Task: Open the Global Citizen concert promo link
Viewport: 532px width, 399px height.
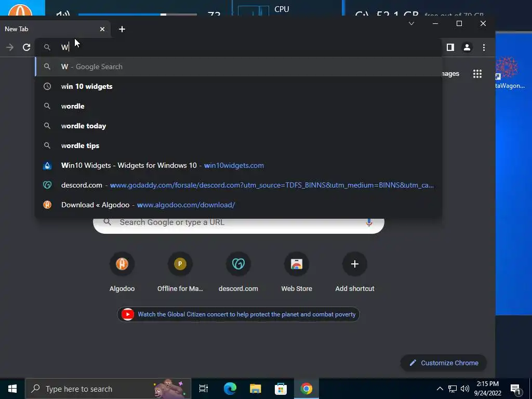Action: (x=238, y=314)
